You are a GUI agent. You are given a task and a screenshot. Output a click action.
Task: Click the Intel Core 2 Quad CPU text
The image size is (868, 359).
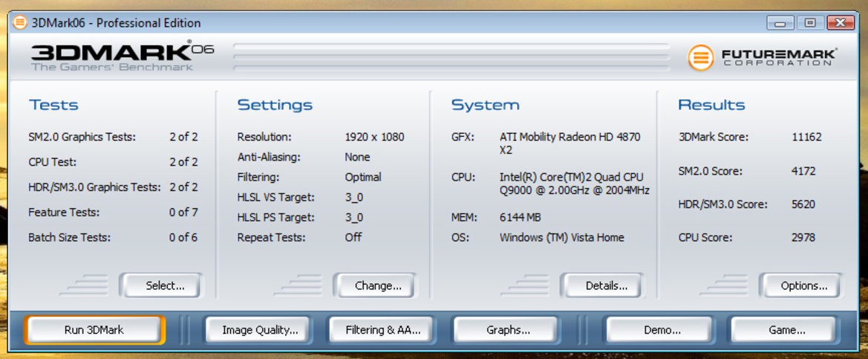click(x=574, y=184)
